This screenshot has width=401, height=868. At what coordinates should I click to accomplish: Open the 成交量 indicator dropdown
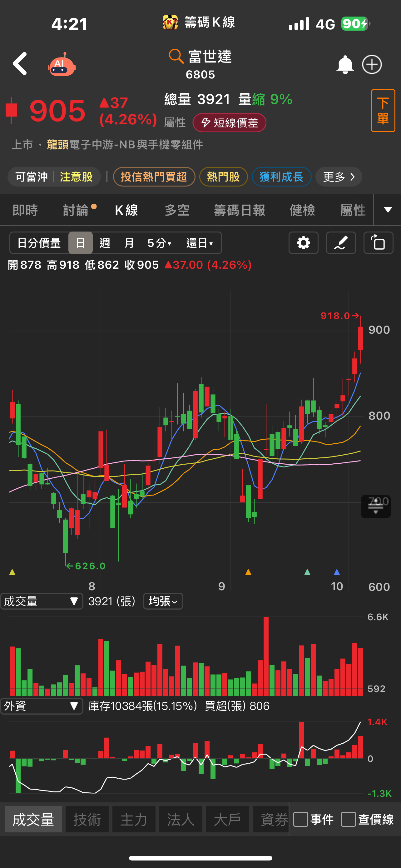point(42,601)
